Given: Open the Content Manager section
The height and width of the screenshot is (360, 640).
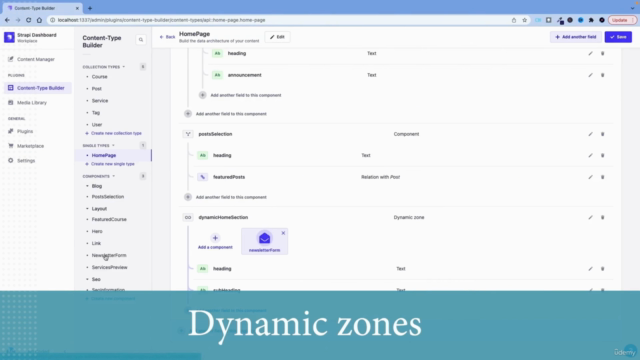Looking at the screenshot, I should pos(36,59).
